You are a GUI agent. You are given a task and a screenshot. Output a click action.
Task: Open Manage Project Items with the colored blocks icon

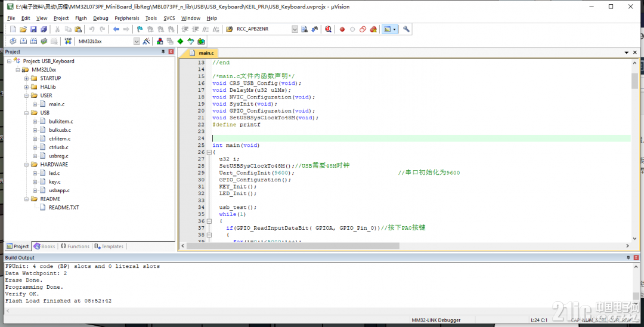click(x=160, y=41)
